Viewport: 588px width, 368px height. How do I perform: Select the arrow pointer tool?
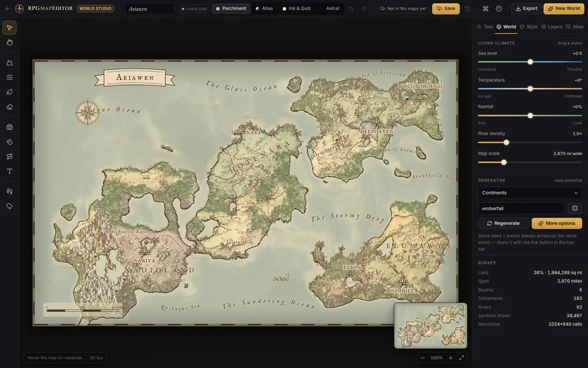[x=9, y=28]
